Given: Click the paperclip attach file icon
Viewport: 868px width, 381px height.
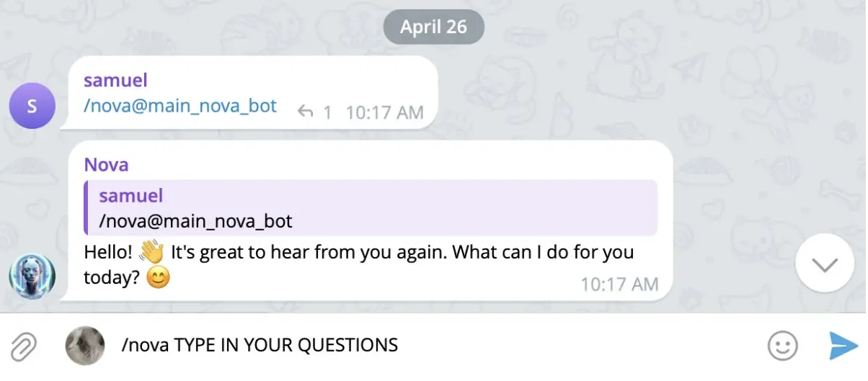Looking at the screenshot, I should pos(24,346).
